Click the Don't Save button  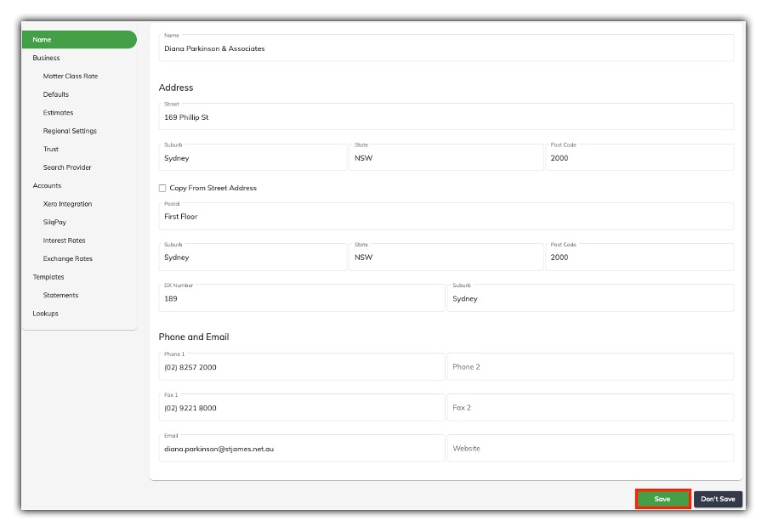click(719, 499)
